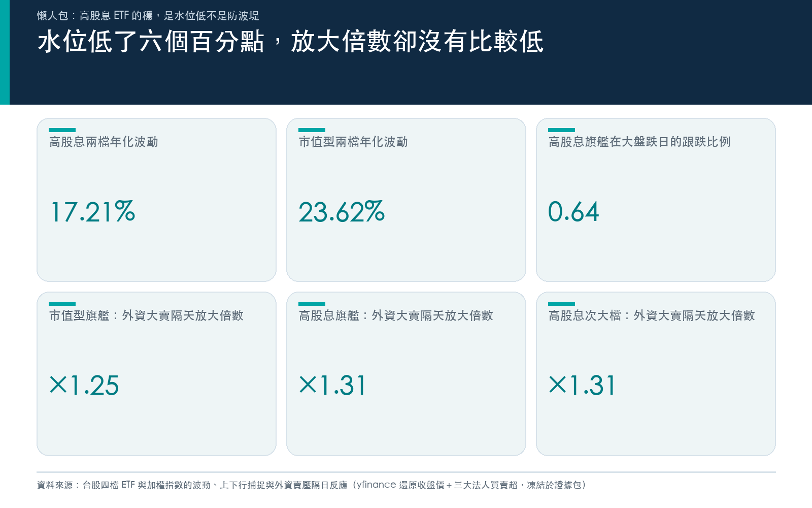Select the value 17.21%
Screen dimensions: 812x508
[x=93, y=212]
